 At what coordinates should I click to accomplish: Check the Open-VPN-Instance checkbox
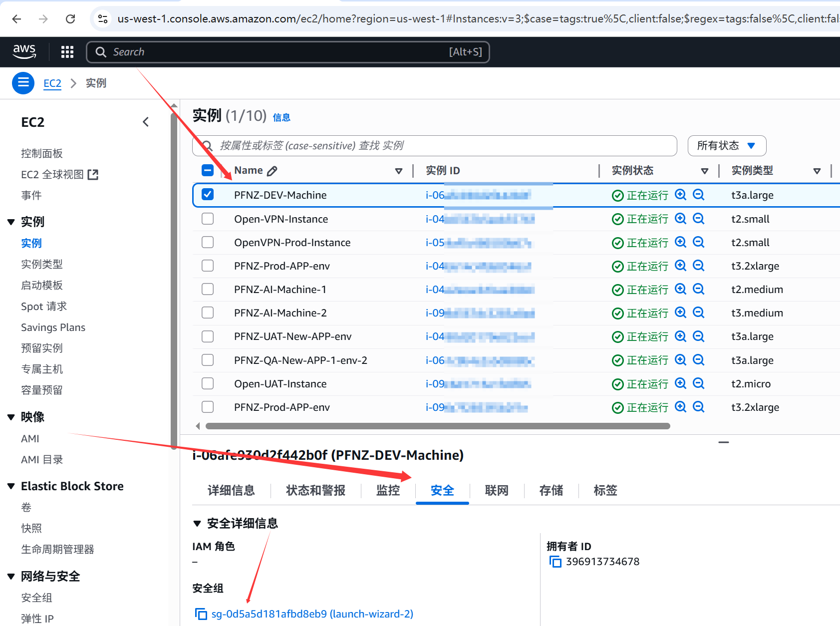208,219
